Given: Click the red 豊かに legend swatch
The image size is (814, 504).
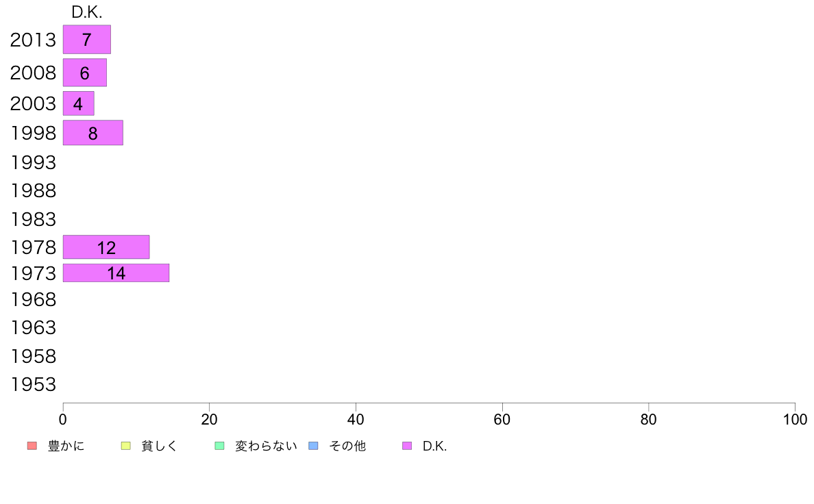Looking at the screenshot, I should pyautogui.click(x=32, y=446).
